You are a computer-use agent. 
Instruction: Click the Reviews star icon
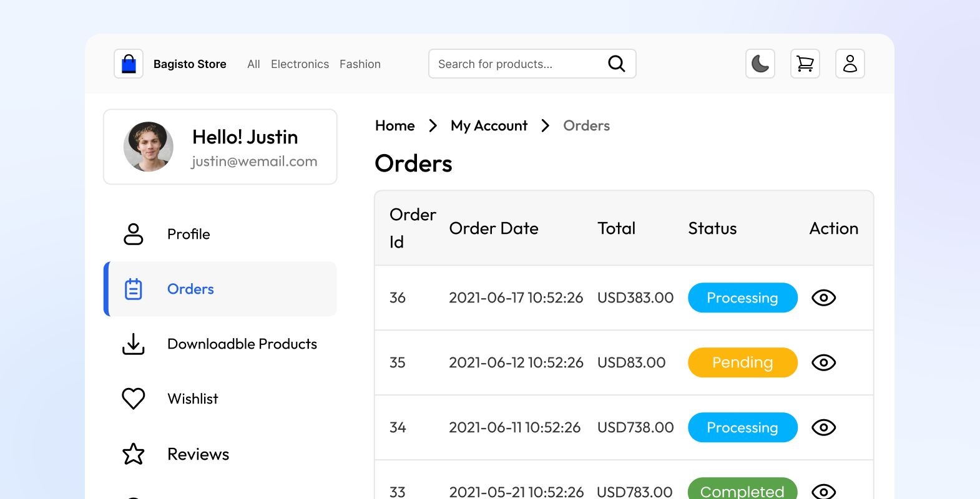pyautogui.click(x=134, y=454)
